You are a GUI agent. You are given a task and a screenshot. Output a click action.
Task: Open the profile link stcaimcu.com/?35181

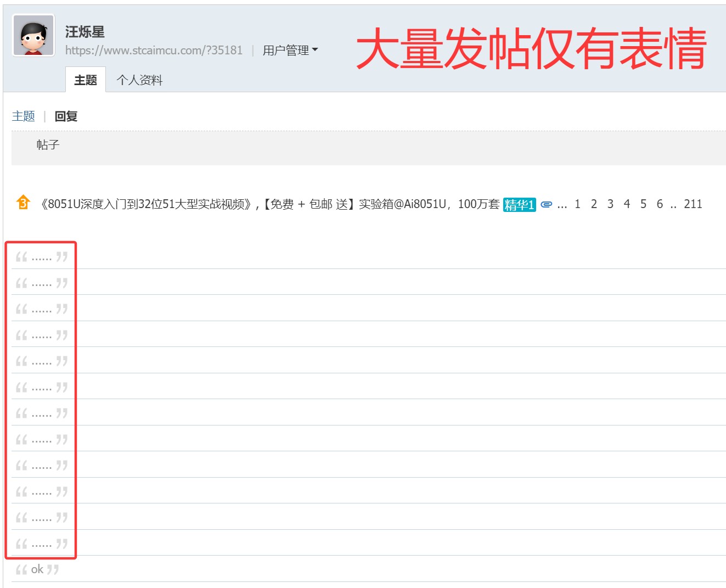tap(153, 50)
